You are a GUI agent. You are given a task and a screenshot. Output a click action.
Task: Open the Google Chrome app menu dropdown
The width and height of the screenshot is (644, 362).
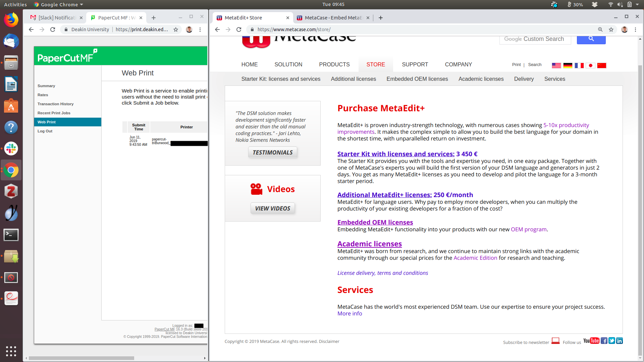[59, 5]
